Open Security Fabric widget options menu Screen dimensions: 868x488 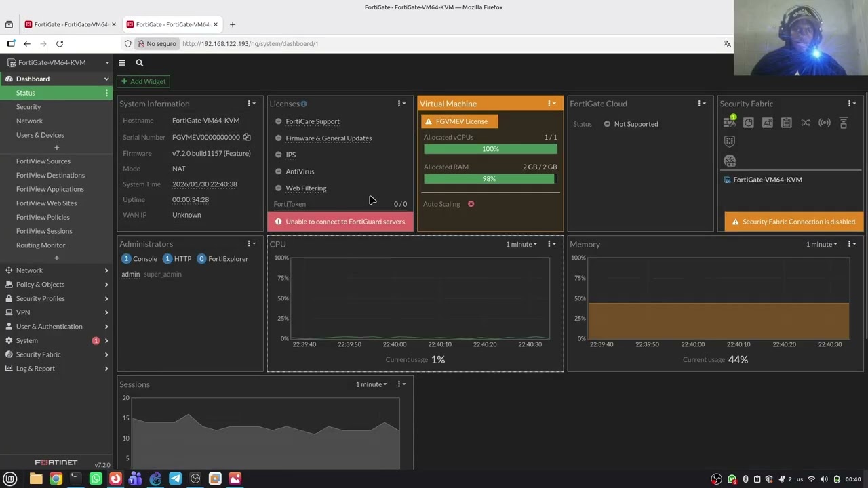pyautogui.click(x=852, y=104)
